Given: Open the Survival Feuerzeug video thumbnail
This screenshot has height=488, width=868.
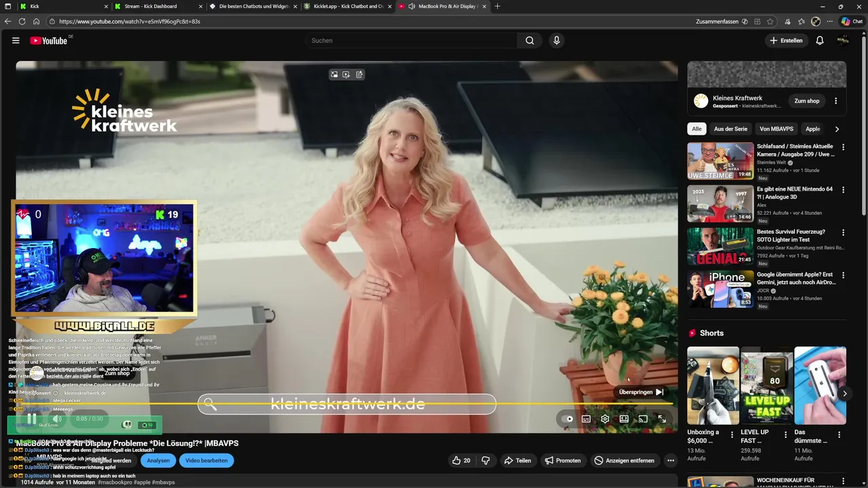Looking at the screenshot, I should click(720, 246).
